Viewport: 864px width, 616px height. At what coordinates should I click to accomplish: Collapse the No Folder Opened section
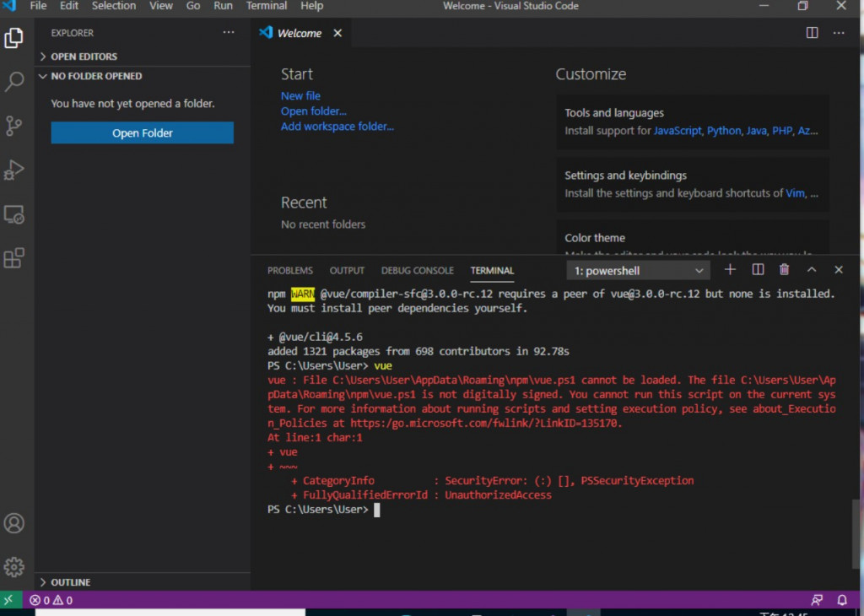tap(142, 76)
